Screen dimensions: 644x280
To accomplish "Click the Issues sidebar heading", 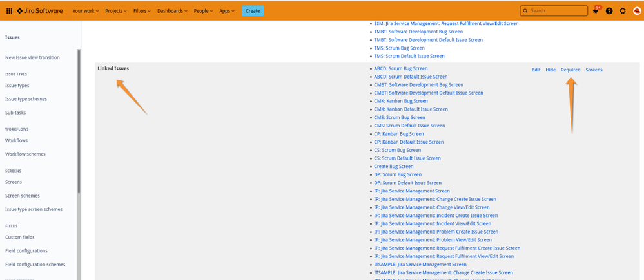I will pyautogui.click(x=12, y=38).
